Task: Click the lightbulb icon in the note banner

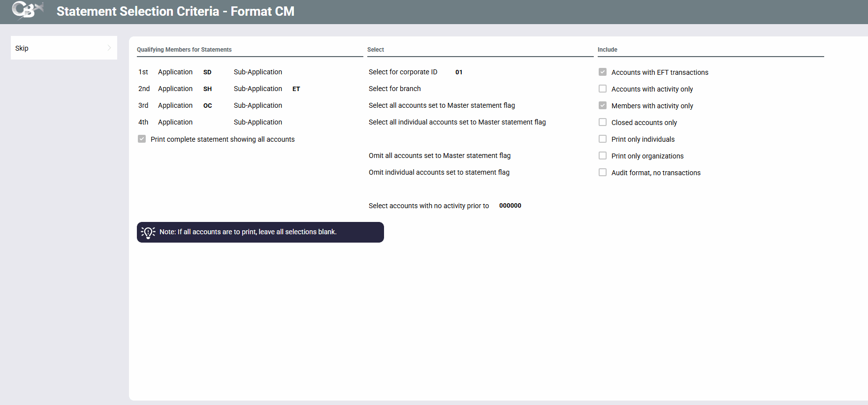Action: pos(148,232)
